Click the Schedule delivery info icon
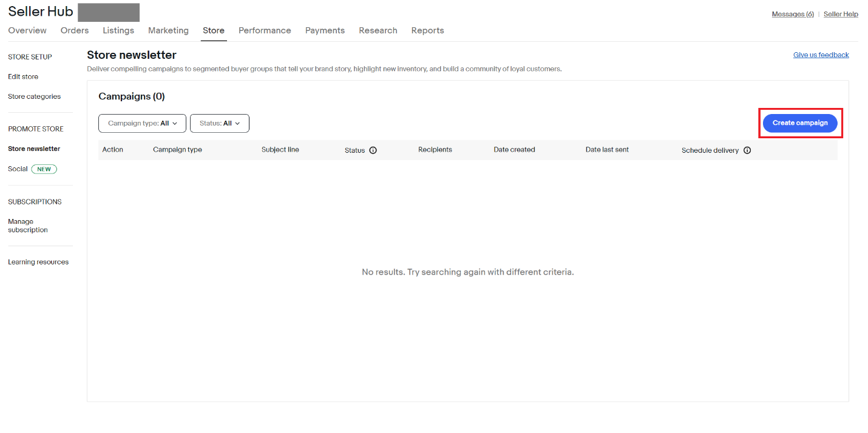The width and height of the screenshot is (868, 433). pyautogui.click(x=747, y=150)
